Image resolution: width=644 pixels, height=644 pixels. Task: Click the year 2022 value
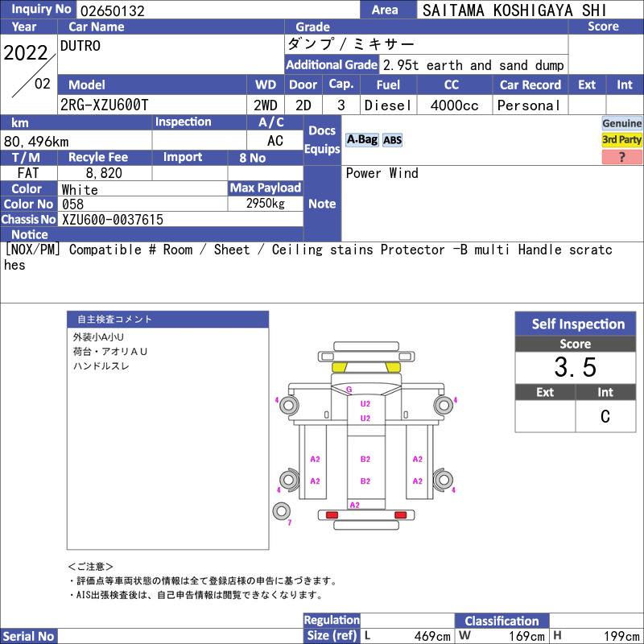[x=26, y=53]
